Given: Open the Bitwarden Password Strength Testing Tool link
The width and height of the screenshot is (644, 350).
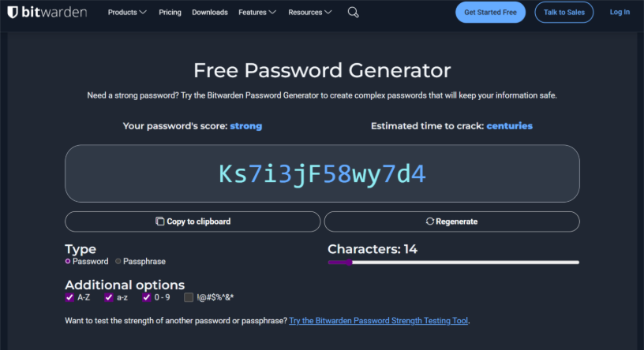Looking at the screenshot, I should [x=379, y=321].
